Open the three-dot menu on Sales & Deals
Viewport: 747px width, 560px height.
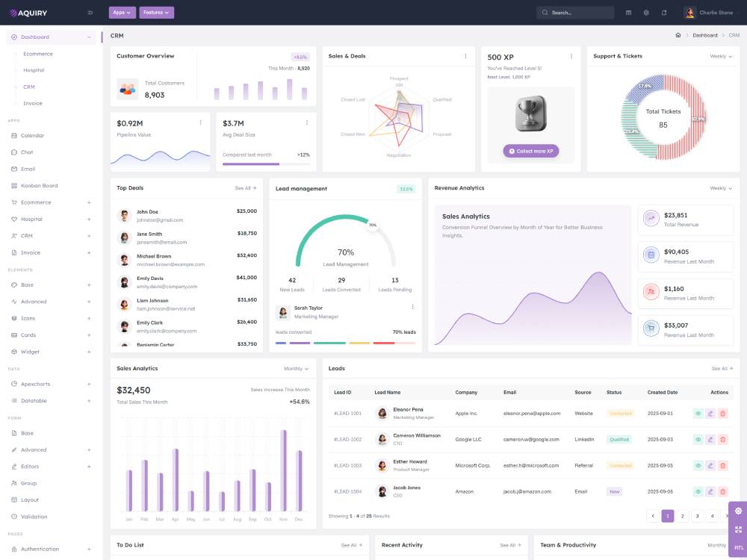click(x=465, y=56)
